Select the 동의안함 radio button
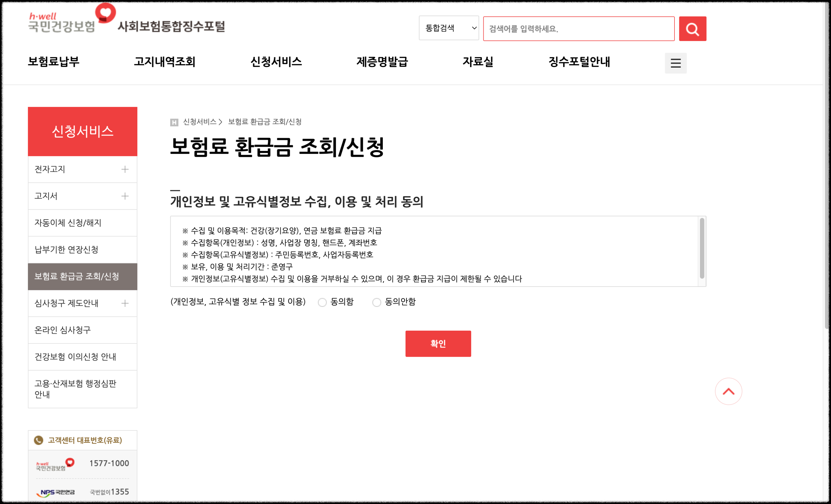The width and height of the screenshot is (831, 504). 376,302
